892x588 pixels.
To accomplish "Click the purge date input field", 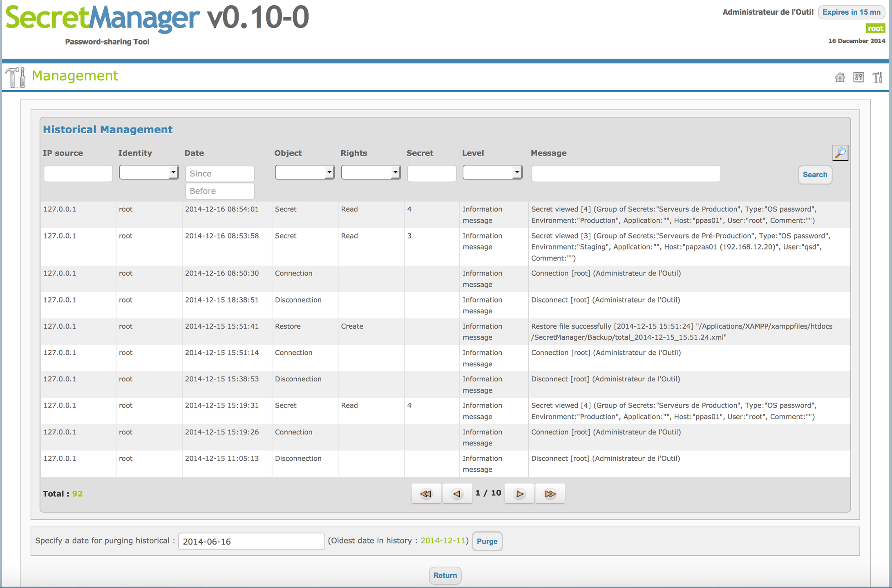I will click(251, 541).
